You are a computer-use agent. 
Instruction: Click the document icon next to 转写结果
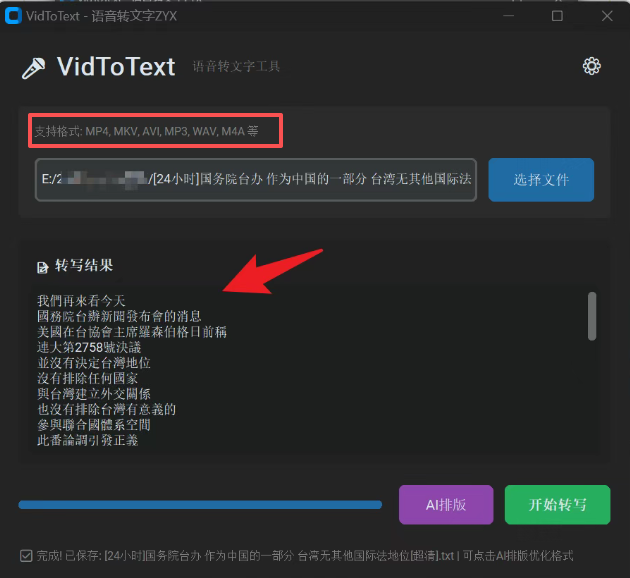click(x=42, y=267)
